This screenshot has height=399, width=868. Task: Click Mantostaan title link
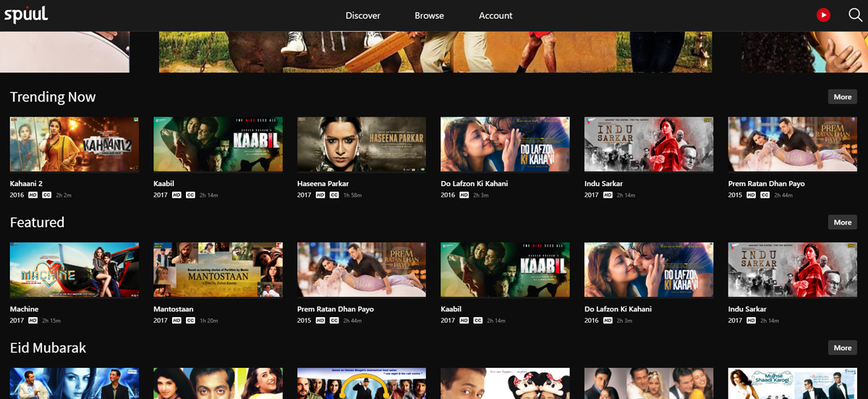pos(172,309)
